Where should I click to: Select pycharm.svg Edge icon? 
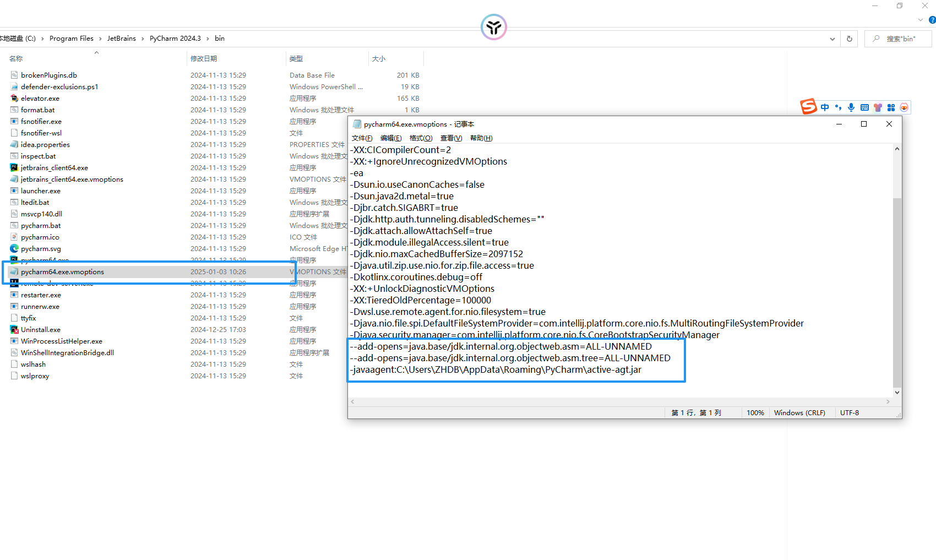point(14,248)
